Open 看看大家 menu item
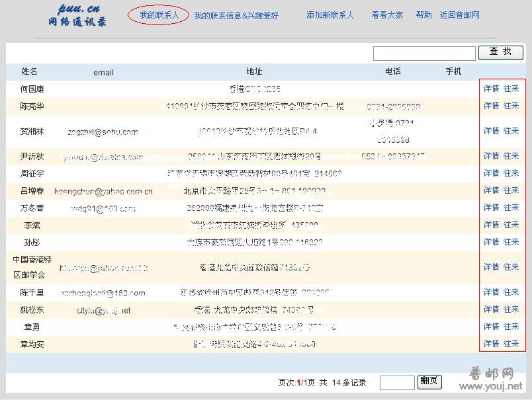The height and width of the screenshot is (400, 532). [387, 15]
